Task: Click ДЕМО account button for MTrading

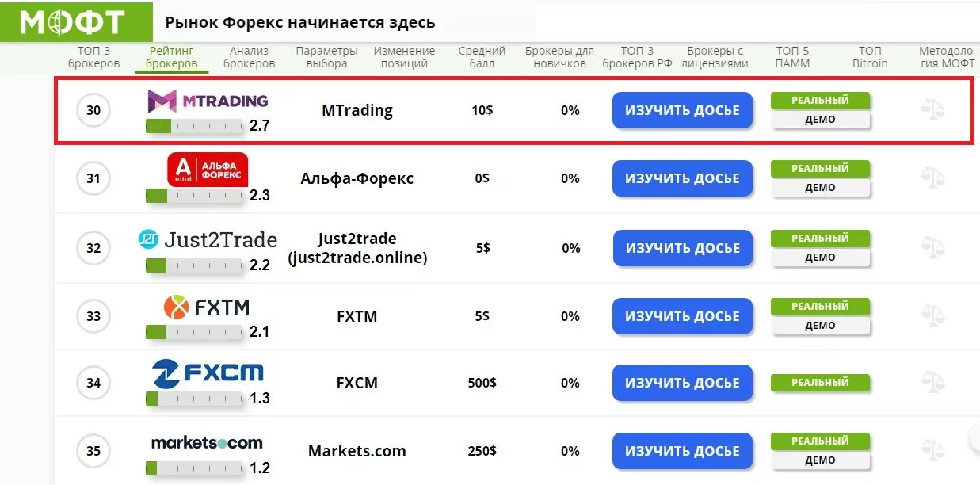Action: (x=820, y=120)
